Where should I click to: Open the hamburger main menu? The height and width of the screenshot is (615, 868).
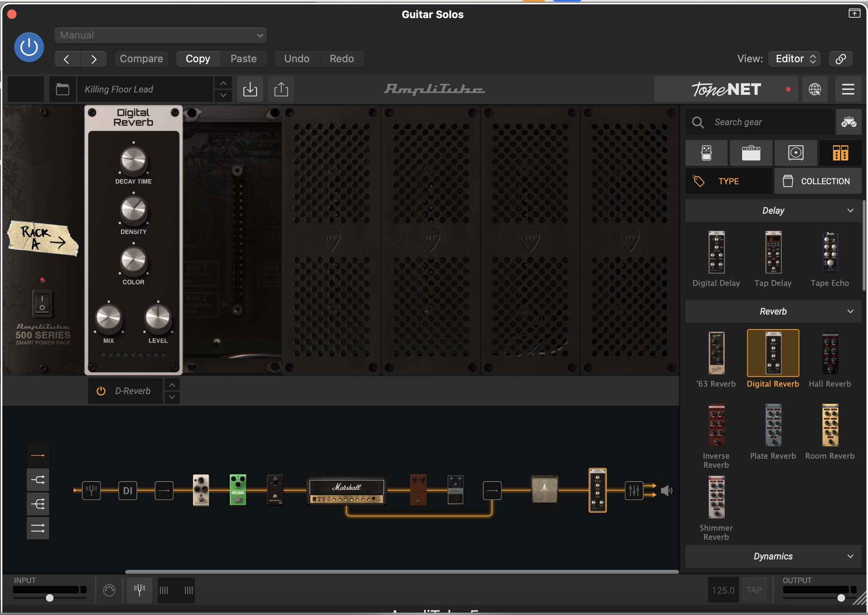(x=848, y=89)
